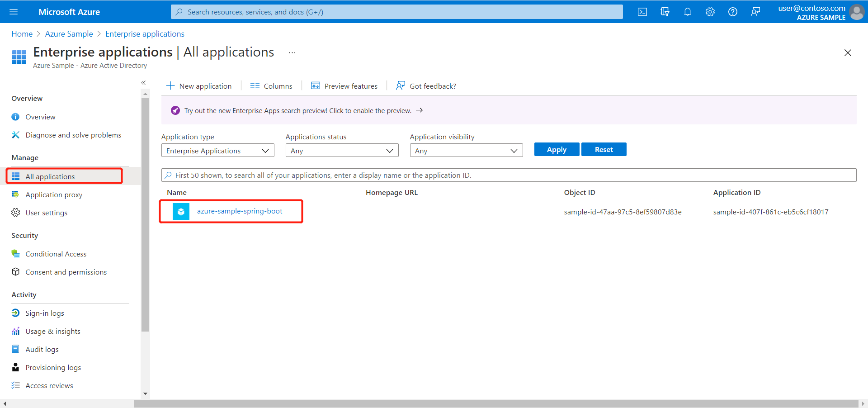This screenshot has width=868, height=408.
Task: Click the Directories and subscriptions filter icon
Action: 665,12
